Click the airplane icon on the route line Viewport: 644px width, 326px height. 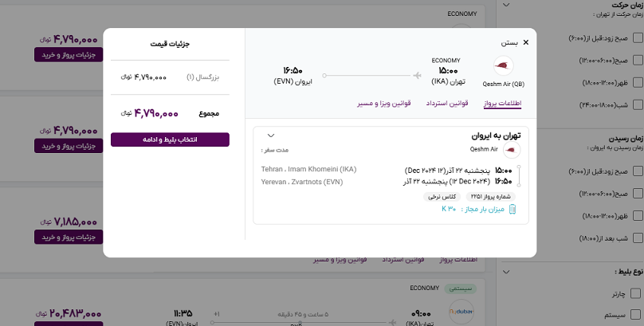pyautogui.click(x=416, y=76)
